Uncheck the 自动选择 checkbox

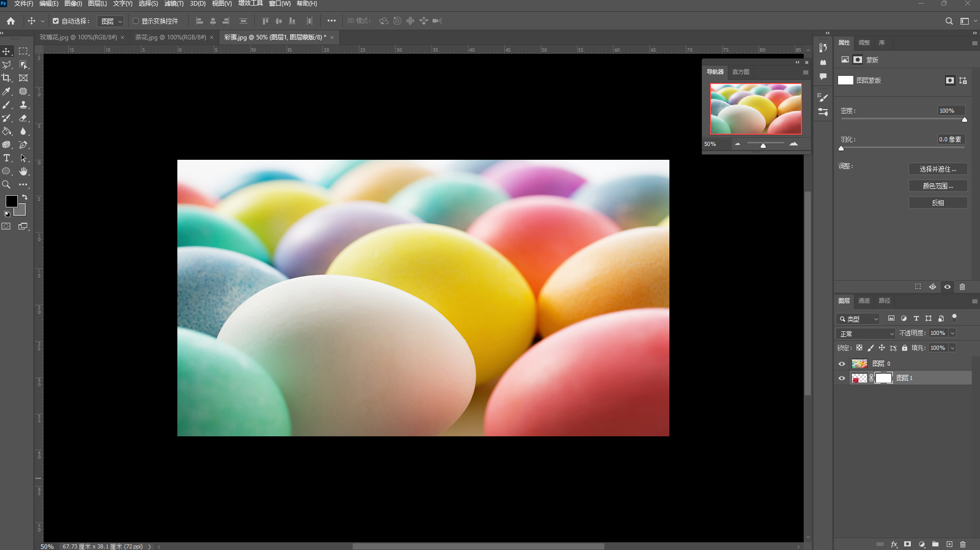[56, 21]
